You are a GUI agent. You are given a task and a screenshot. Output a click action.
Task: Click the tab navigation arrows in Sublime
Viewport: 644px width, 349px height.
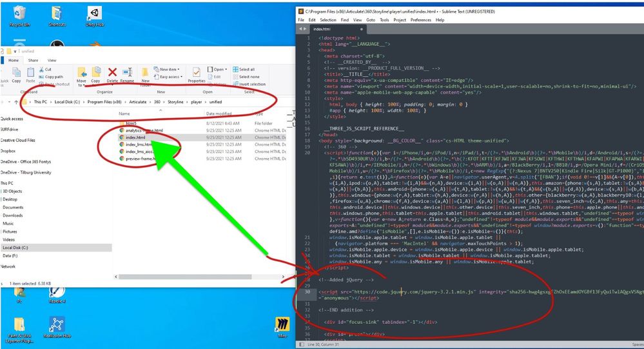[x=303, y=29]
